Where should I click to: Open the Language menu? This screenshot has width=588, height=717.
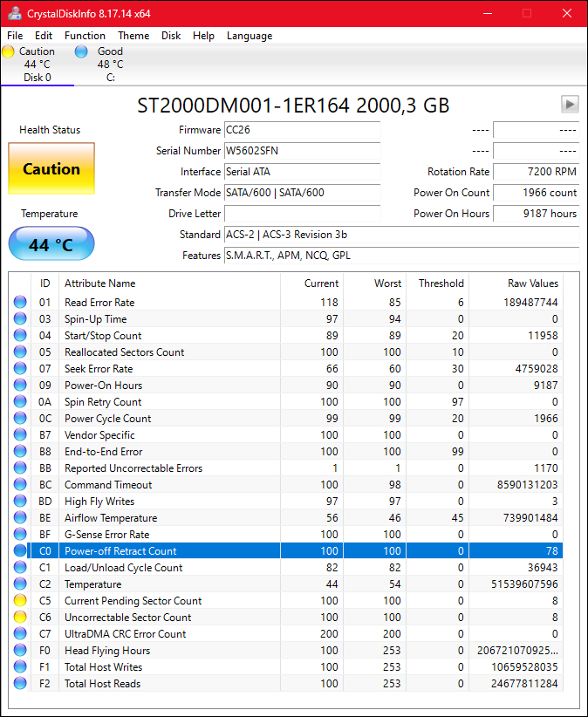(x=250, y=36)
